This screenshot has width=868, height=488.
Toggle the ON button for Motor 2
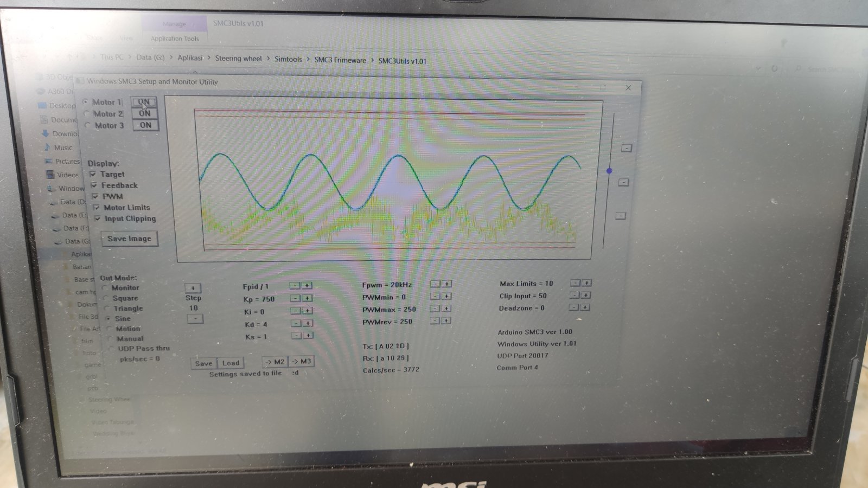pyautogui.click(x=145, y=113)
